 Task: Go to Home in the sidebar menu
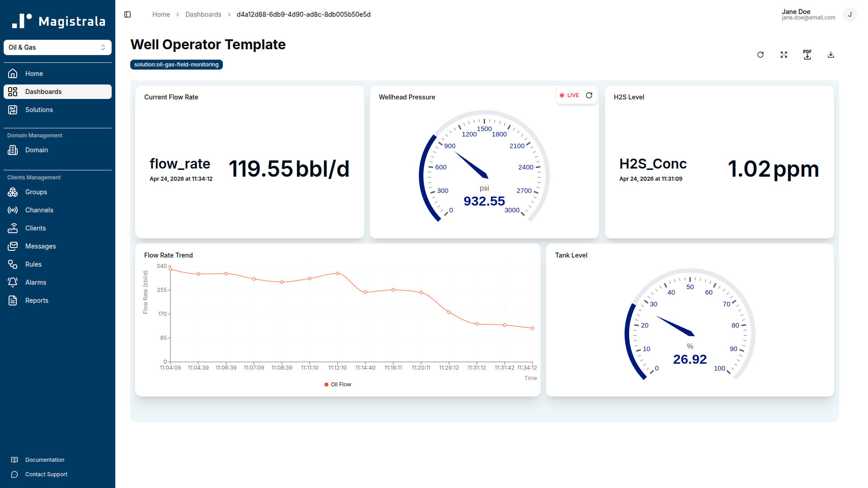tap(34, 73)
